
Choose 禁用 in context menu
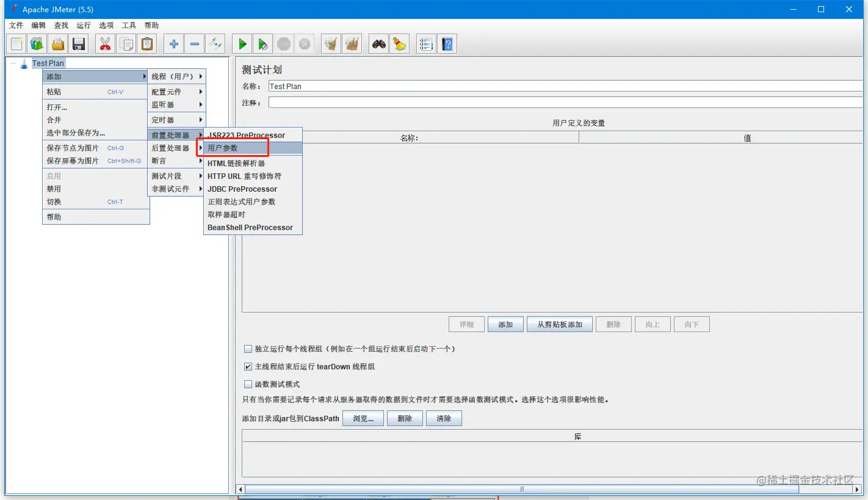click(96, 189)
